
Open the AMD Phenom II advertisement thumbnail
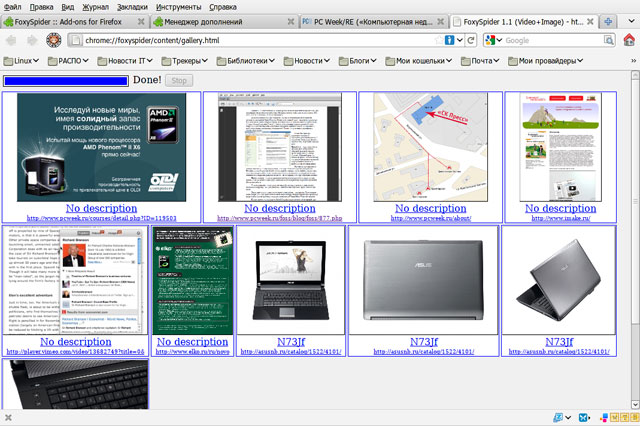[x=102, y=147]
